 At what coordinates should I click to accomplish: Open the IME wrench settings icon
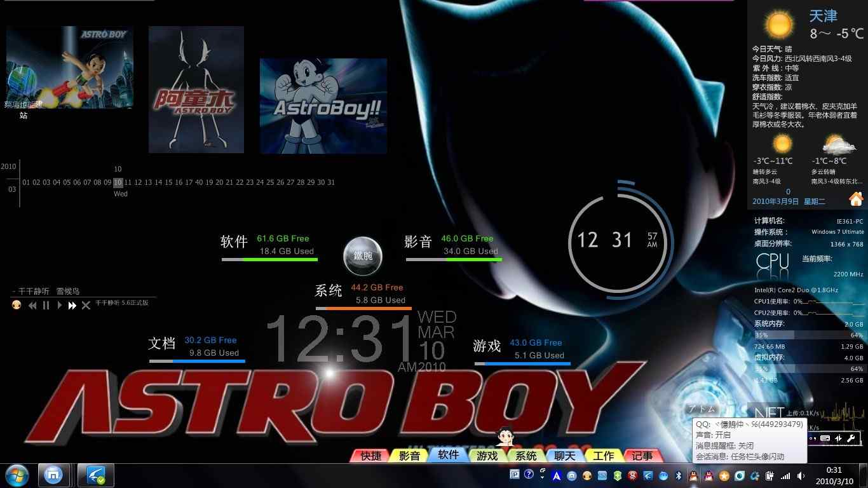tap(851, 438)
